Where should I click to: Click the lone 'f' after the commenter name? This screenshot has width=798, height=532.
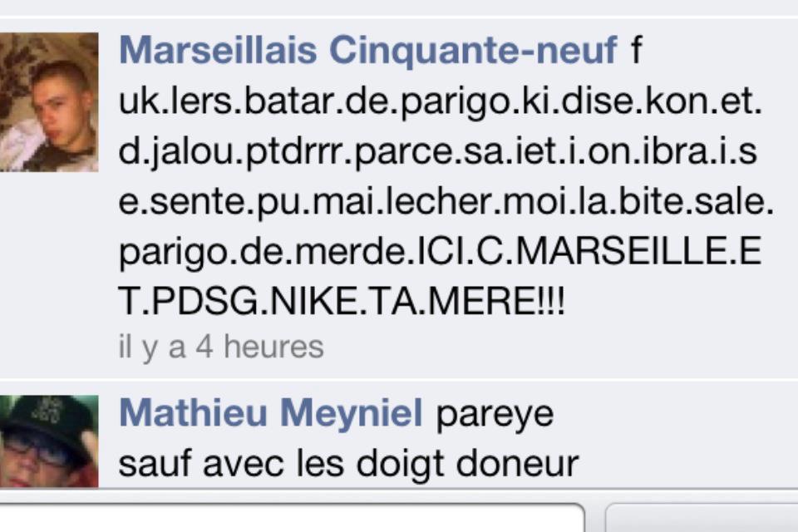(636, 49)
